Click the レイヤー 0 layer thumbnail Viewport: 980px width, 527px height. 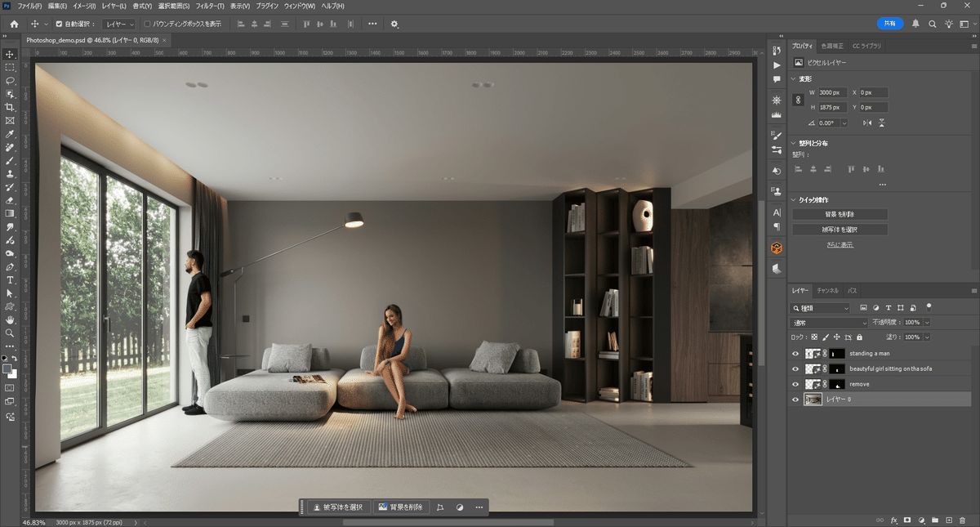813,399
